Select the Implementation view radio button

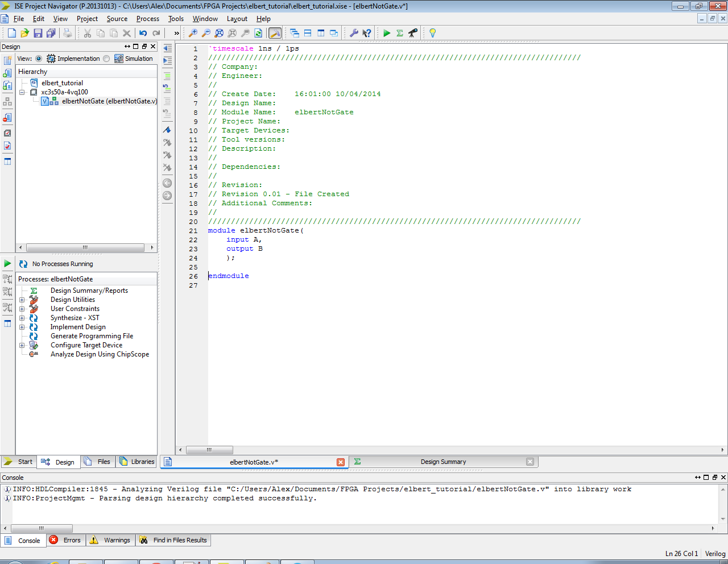(39, 59)
